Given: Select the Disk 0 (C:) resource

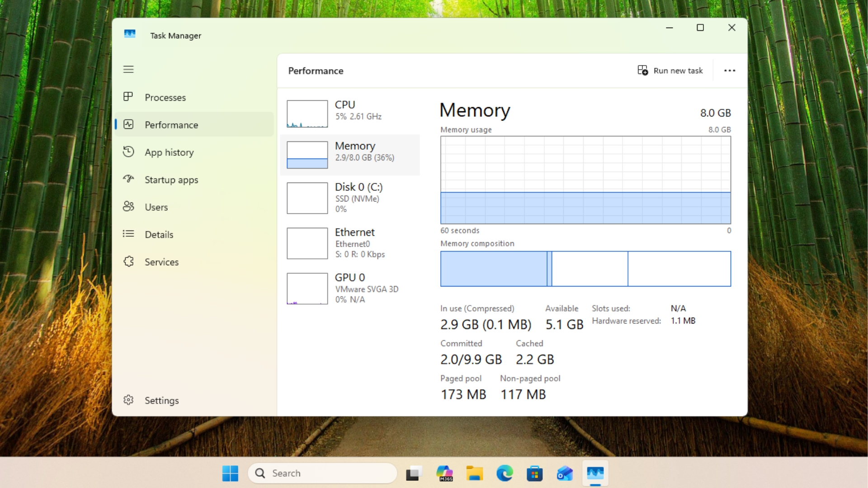Looking at the screenshot, I should coord(350,198).
